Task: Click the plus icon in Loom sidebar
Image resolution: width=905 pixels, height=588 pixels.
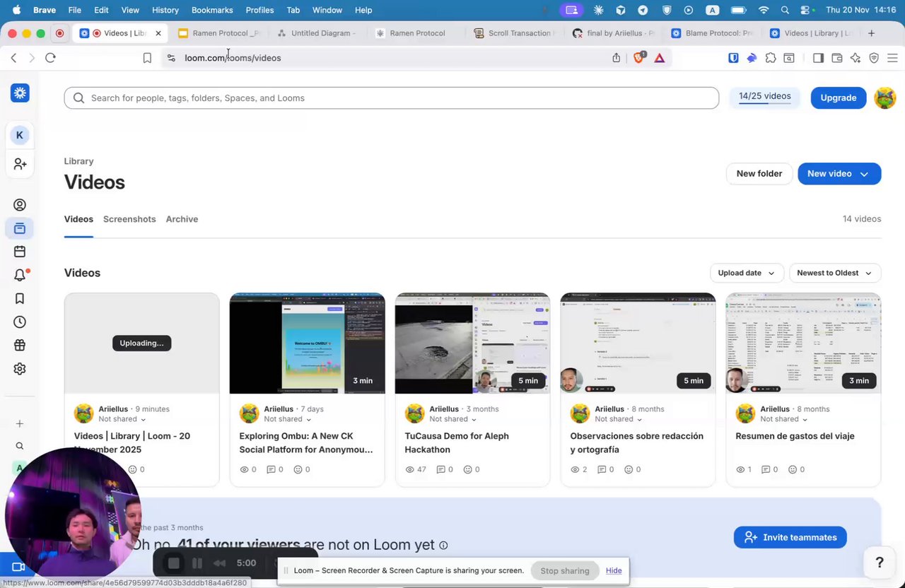Action: tap(20, 424)
